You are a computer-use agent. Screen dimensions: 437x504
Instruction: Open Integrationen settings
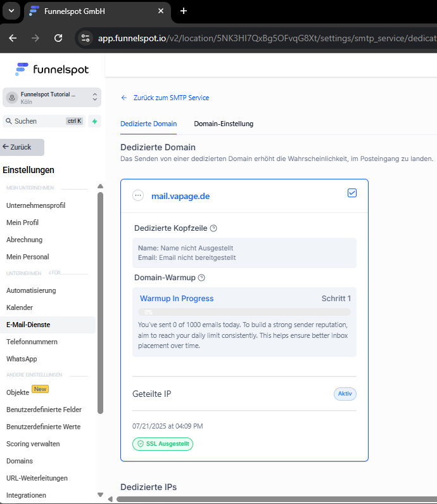tap(26, 495)
